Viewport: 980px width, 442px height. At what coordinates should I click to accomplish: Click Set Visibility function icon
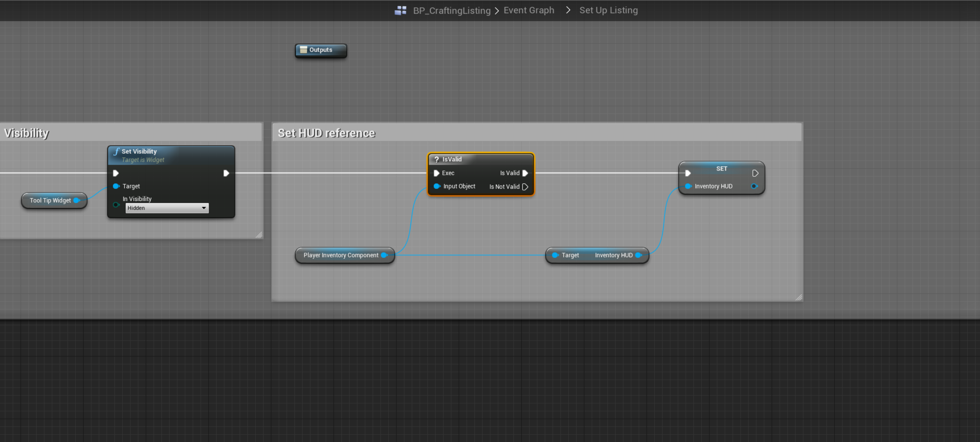pos(116,152)
